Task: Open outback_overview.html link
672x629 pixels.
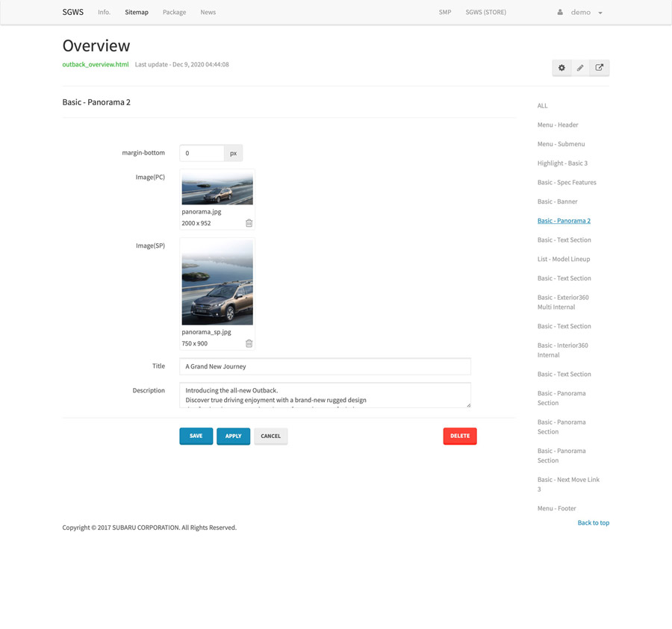Action: coord(96,65)
